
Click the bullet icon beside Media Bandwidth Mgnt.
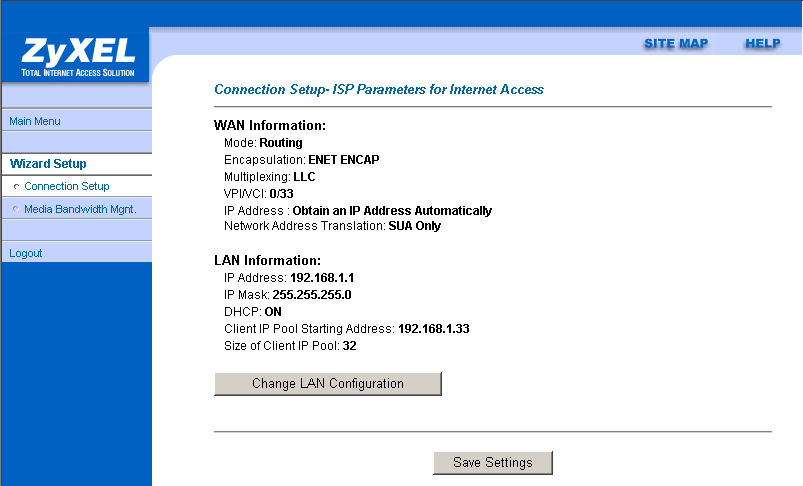16,210
